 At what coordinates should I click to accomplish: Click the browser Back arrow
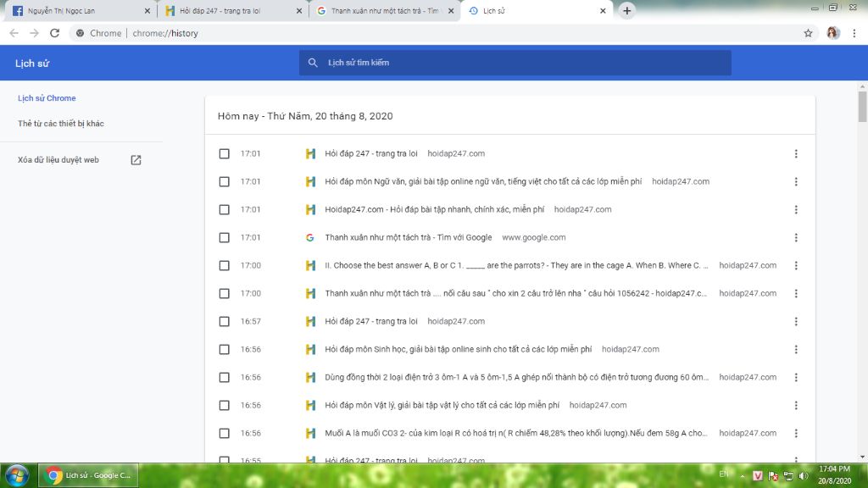14,33
